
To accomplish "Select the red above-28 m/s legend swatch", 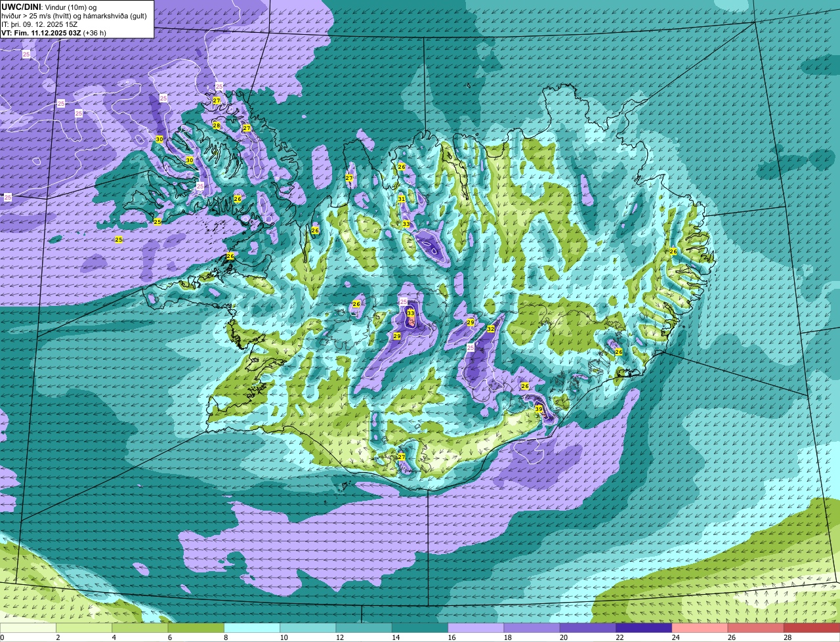I will coord(812,628).
